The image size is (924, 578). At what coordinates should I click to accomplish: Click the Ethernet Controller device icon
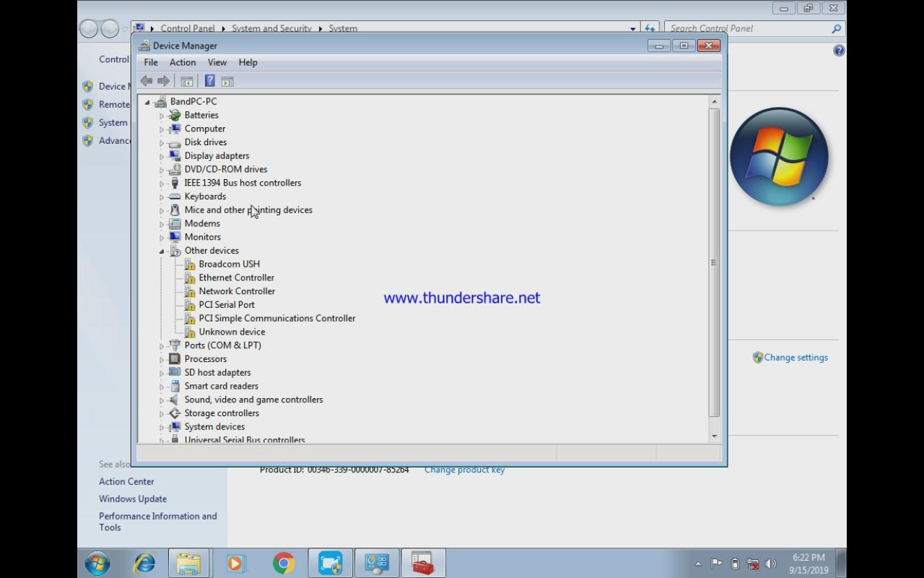click(x=189, y=277)
